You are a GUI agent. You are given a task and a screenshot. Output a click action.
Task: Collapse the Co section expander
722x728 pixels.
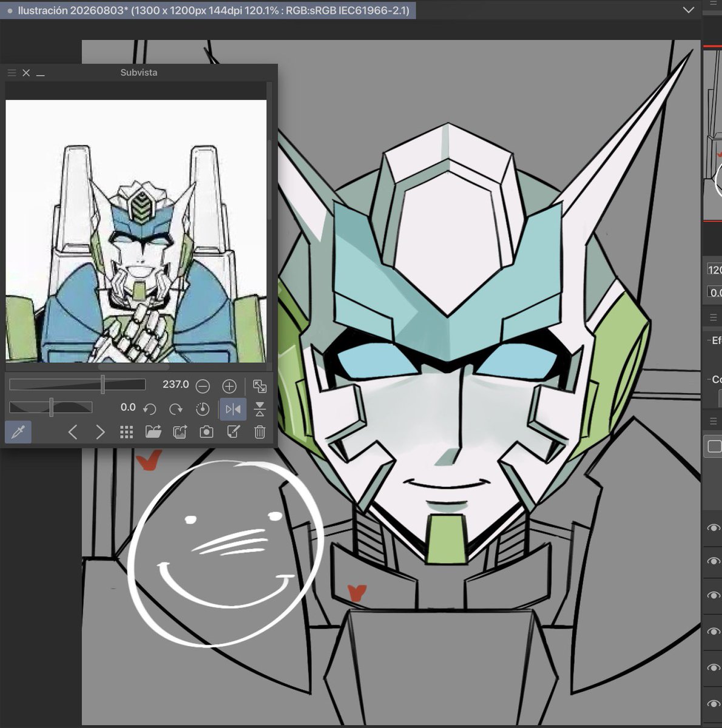pyautogui.click(x=709, y=379)
